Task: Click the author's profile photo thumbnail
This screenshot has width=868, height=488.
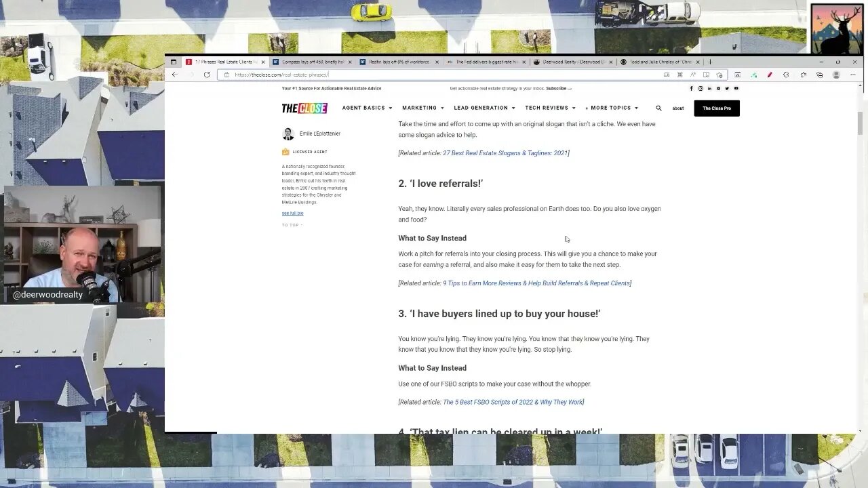Action: pyautogui.click(x=288, y=134)
